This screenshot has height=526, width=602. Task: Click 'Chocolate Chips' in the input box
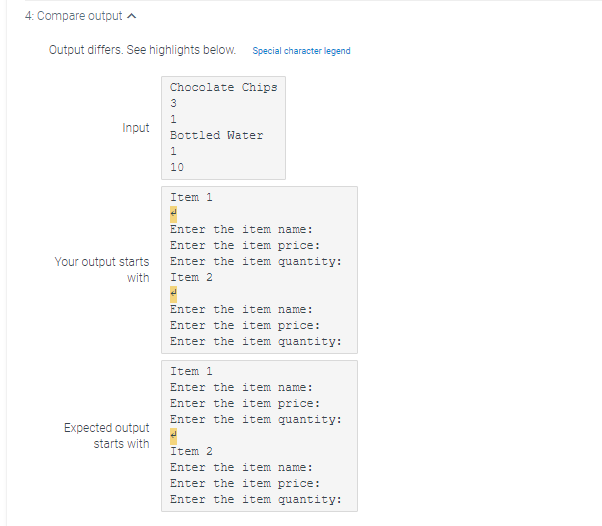(x=224, y=88)
